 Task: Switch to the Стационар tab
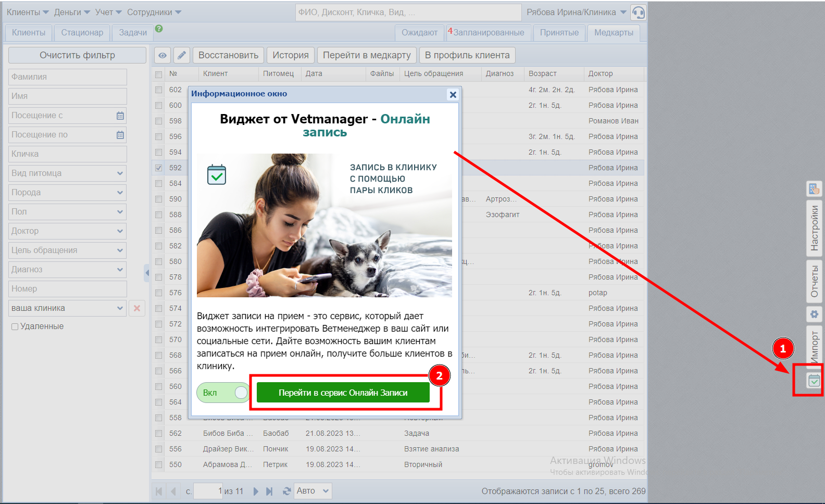pyautogui.click(x=82, y=32)
